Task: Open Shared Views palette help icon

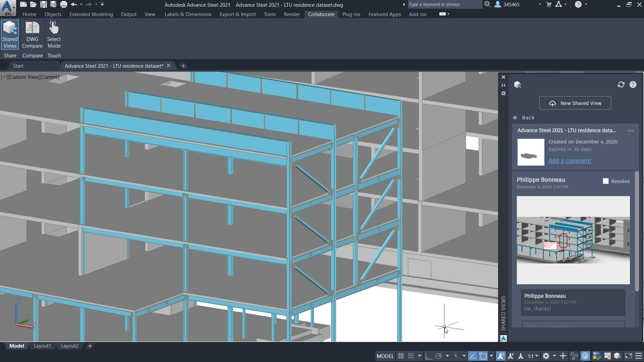Action: [633, 84]
